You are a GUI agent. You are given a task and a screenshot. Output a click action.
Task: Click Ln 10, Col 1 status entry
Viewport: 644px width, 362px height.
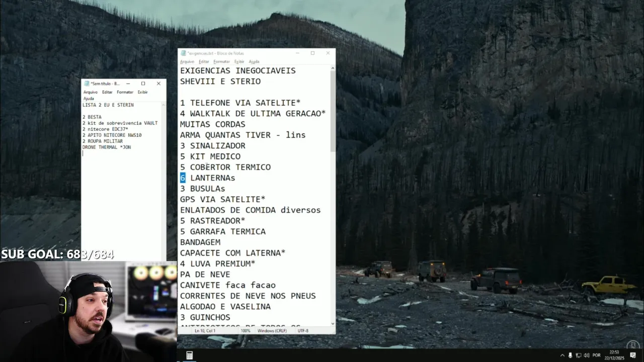coord(205,331)
